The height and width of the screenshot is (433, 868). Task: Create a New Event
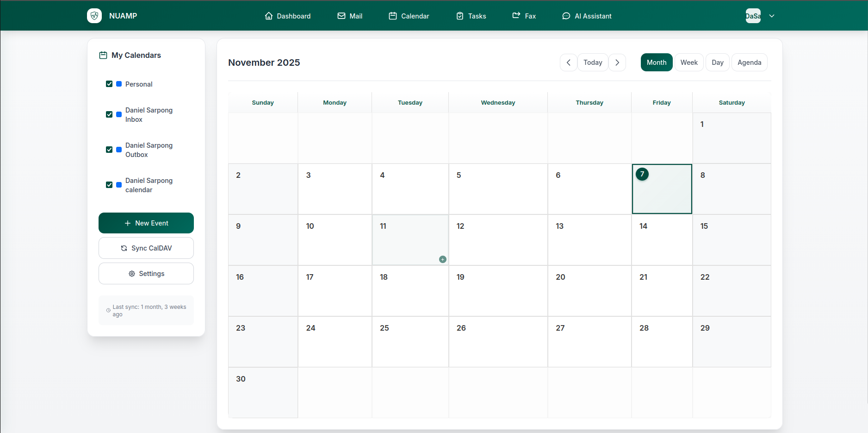tap(146, 223)
